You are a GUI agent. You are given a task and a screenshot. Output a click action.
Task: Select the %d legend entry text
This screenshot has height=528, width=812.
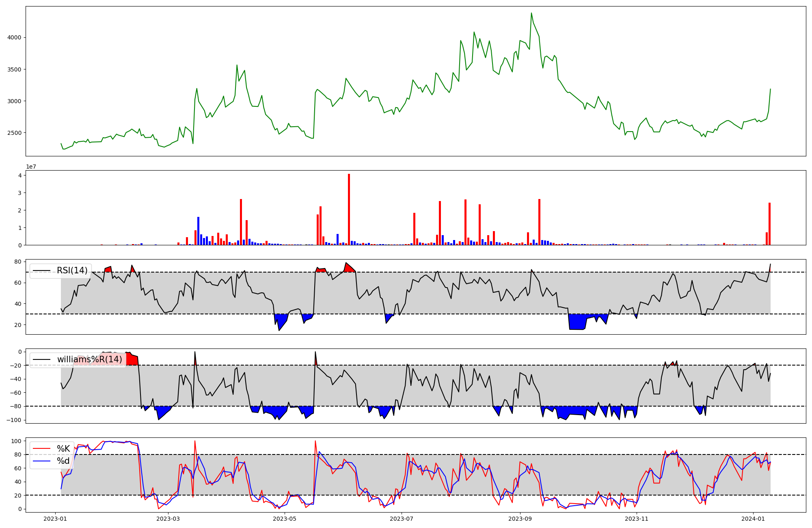[63, 461]
